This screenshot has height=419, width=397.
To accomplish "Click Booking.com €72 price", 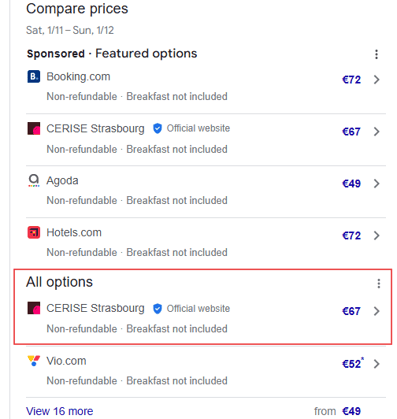I will tap(351, 80).
